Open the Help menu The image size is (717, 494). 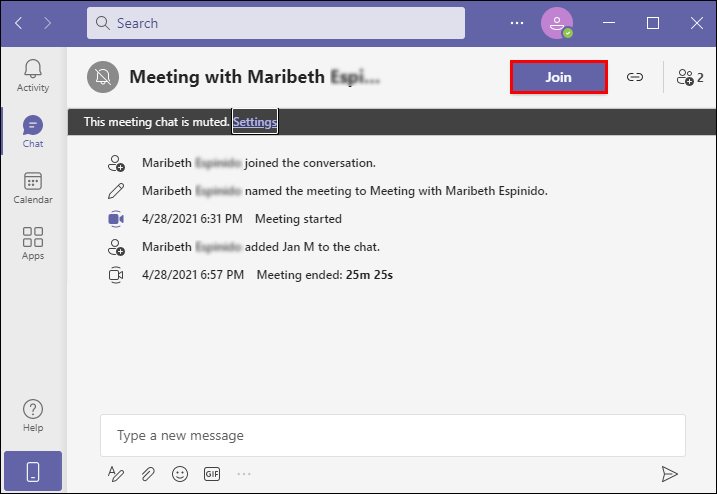tap(33, 415)
